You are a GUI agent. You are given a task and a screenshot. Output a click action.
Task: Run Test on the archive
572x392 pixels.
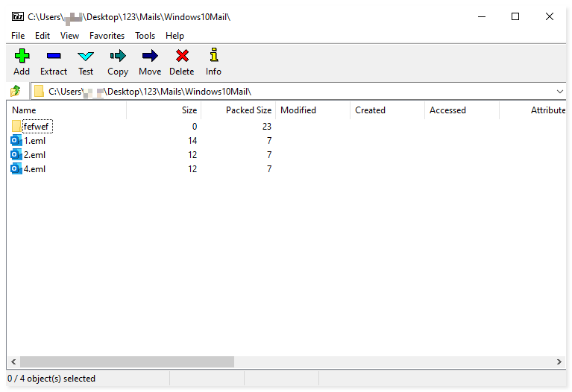(86, 56)
